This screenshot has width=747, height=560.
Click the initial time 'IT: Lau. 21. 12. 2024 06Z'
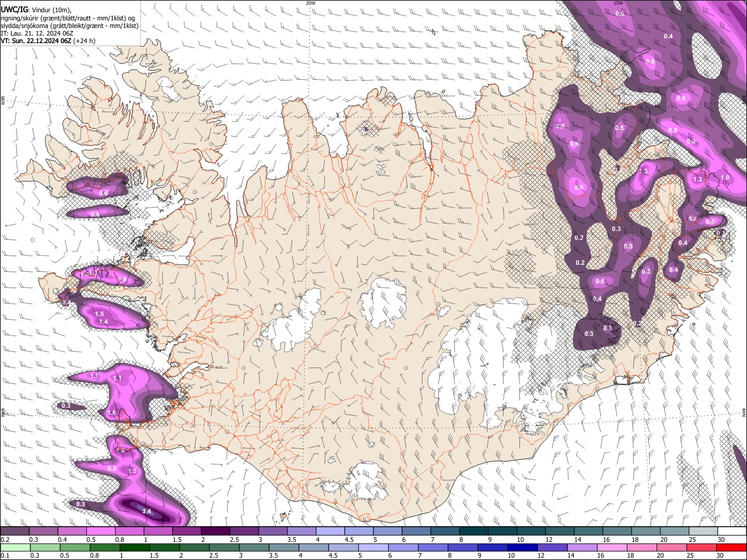(x=37, y=33)
